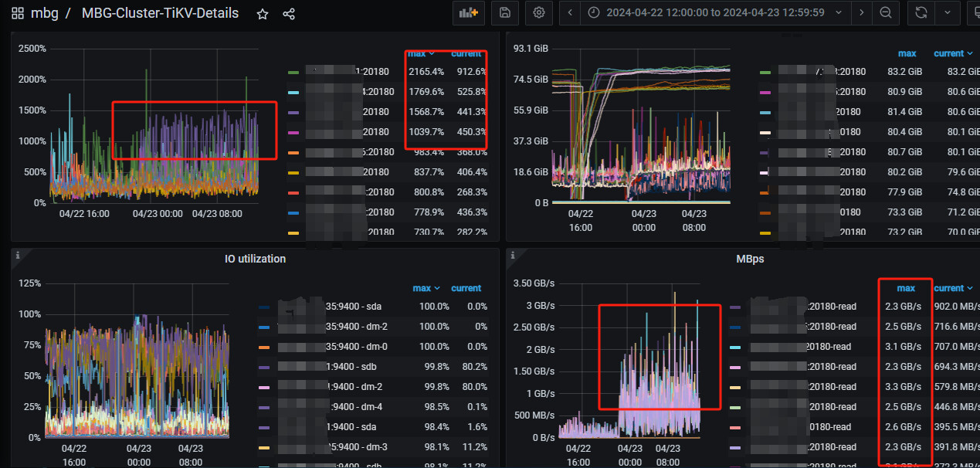This screenshot has width=980, height=468.
Task: Click the IO utilization panel title
Action: pos(253,259)
